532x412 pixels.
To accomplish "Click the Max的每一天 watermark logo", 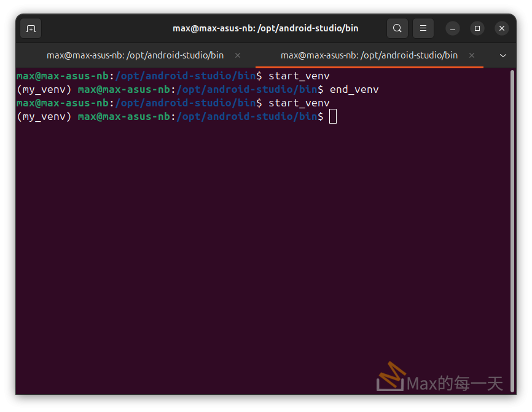I will click(x=440, y=380).
